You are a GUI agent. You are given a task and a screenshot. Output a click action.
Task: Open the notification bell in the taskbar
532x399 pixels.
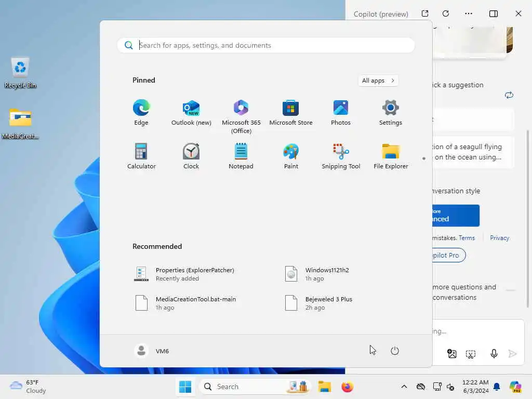[497, 387]
